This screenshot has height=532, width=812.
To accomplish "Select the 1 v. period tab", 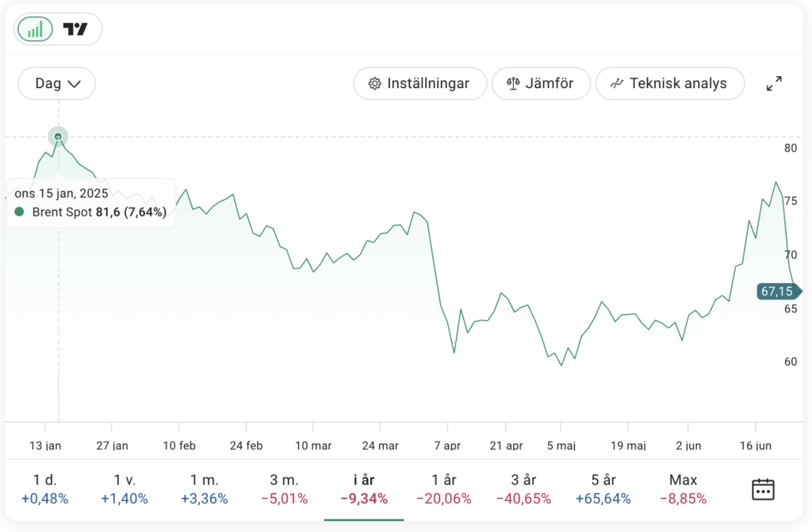I will [x=124, y=488].
